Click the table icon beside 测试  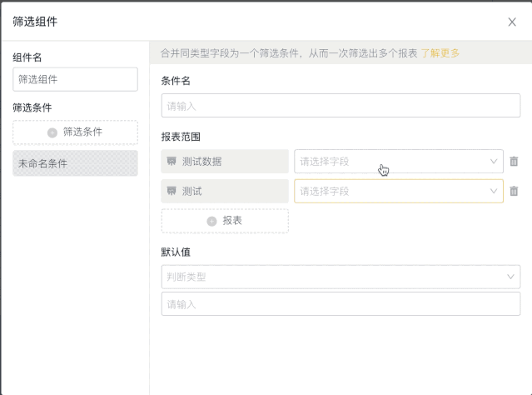click(x=172, y=191)
